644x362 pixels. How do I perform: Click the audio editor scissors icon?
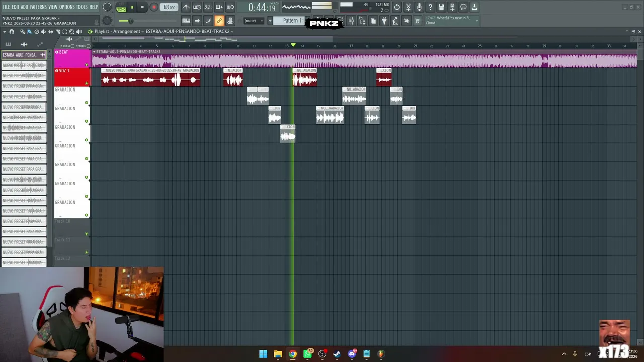(408, 7)
